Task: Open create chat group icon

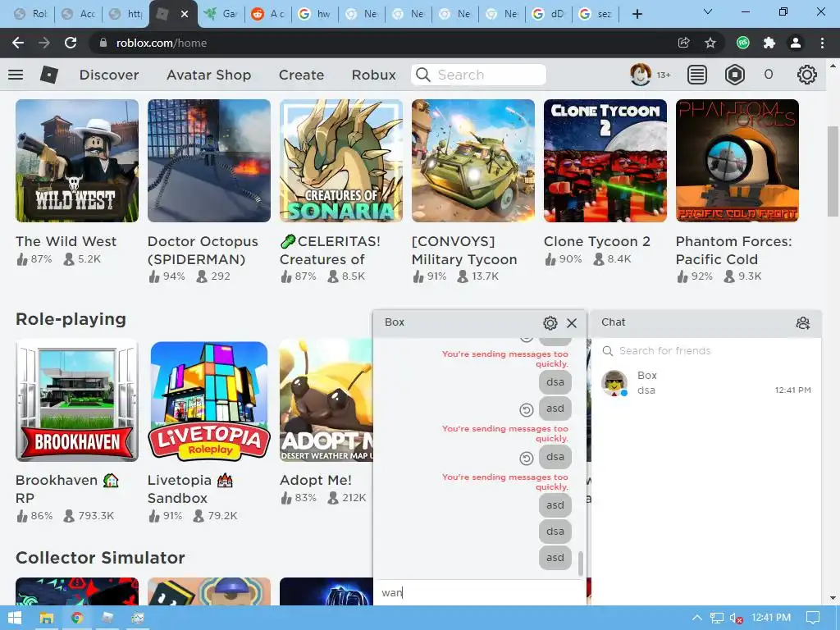Action: click(x=802, y=322)
